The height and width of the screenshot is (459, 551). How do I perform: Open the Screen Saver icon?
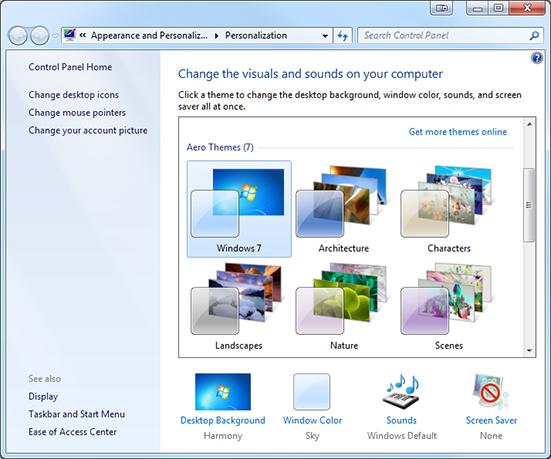491,392
